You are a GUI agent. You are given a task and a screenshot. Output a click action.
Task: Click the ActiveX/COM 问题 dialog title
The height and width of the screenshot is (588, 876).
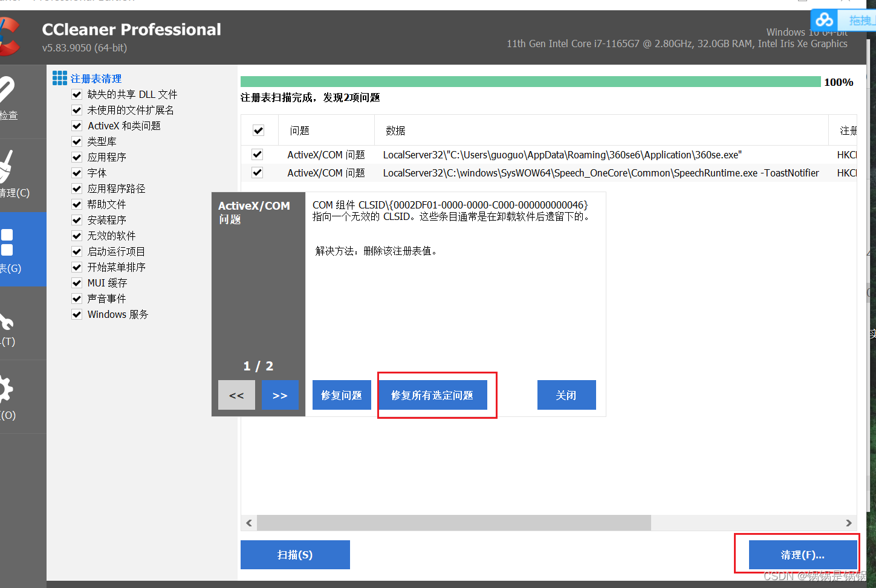(x=254, y=212)
